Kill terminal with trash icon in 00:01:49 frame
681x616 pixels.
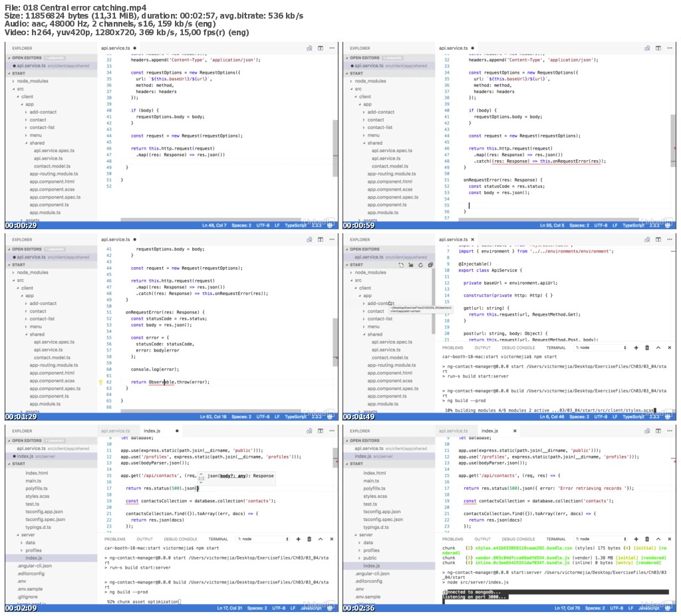pos(647,348)
